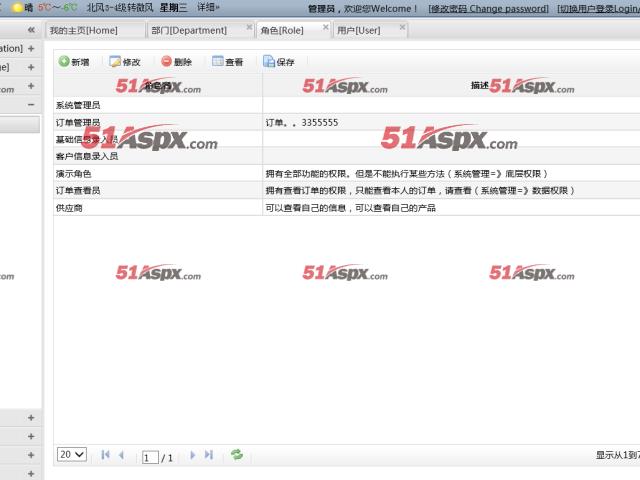Refresh the role grid with green icon
640x480 pixels.
pyautogui.click(x=237, y=455)
